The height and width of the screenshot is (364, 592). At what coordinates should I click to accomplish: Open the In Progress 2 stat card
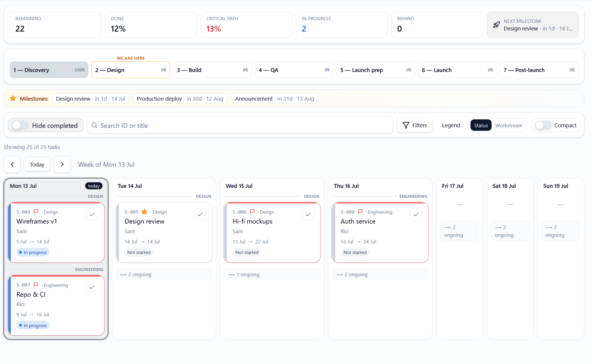(342, 25)
